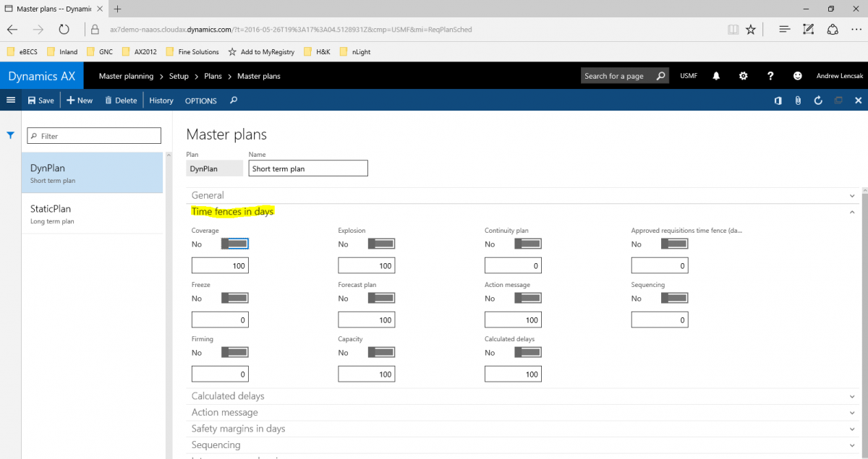
Task: Toggle the Continuity plan switch
Action: pos(528,244)
